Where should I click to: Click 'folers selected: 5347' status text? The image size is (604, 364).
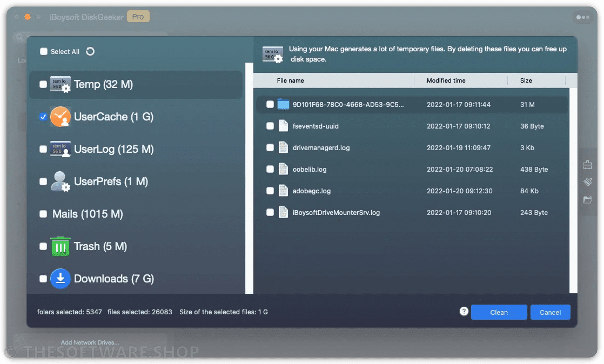(69, 312)
